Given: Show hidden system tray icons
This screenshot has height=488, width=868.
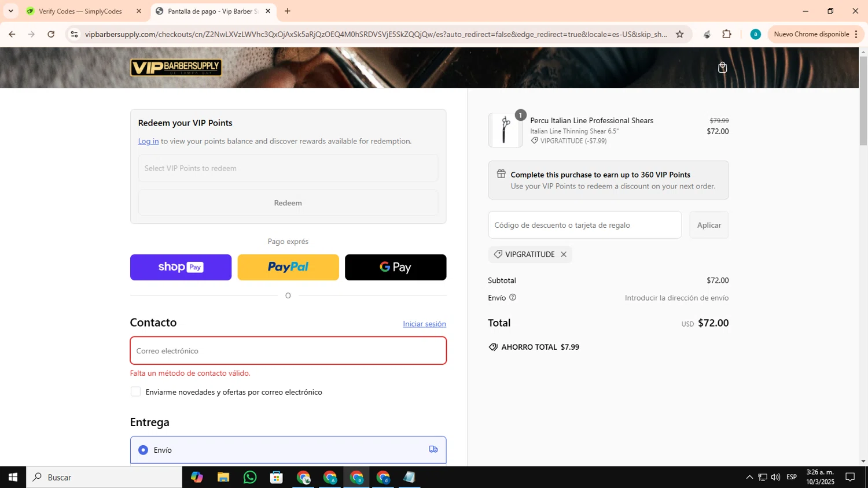Looking at the screenshot, I should [749, 477].
